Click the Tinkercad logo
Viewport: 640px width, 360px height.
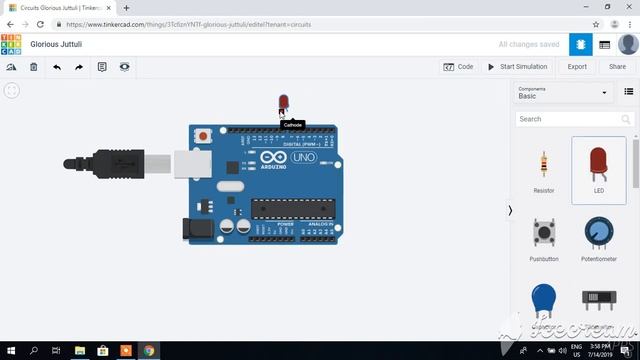pos(11,44)
